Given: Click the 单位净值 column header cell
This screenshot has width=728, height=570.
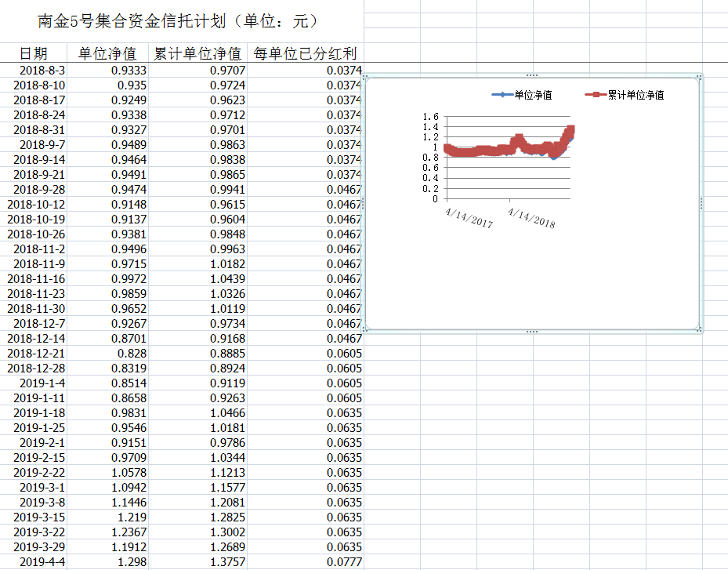Looking at the screenshot, I should coord(107,53).
